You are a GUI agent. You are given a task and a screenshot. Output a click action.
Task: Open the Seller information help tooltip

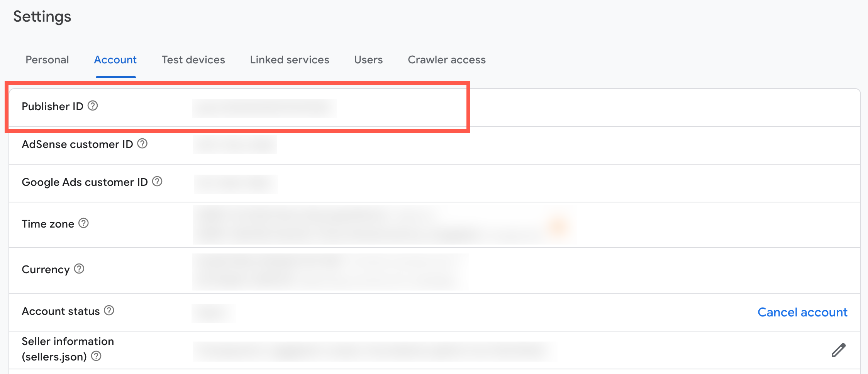pyautogui.click(x=97, y=356)
